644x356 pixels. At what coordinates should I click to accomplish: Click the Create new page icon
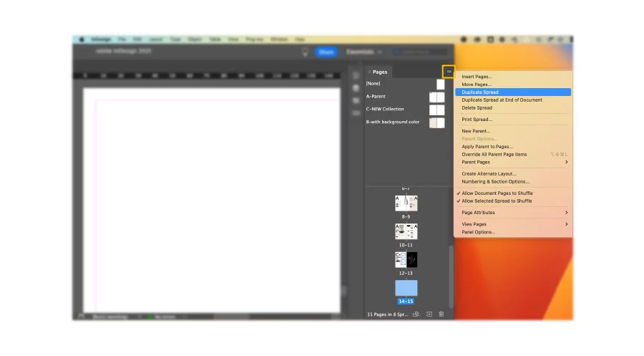429,314
